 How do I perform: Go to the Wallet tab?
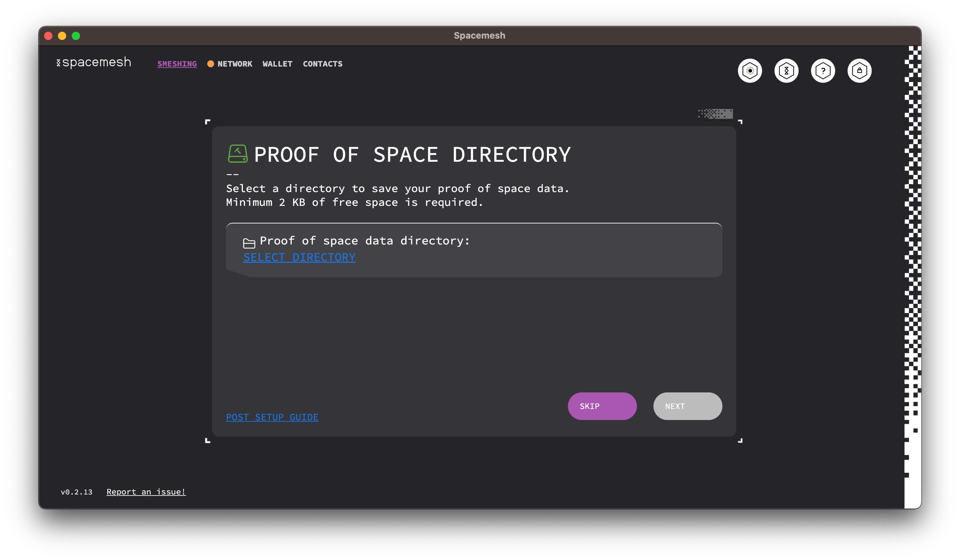click(x=277, y=64)
